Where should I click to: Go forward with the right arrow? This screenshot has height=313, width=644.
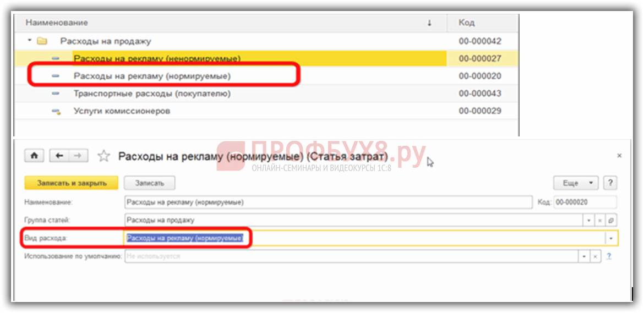click(x=78, y=156)
